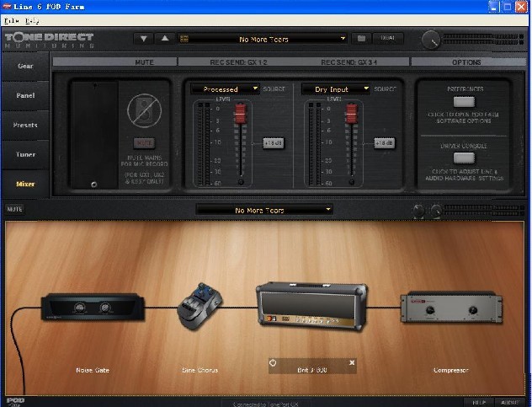Click the REC SEND: GX 3-4 header
The width and height of the screenshot is (532, 407).
point(349,62)
